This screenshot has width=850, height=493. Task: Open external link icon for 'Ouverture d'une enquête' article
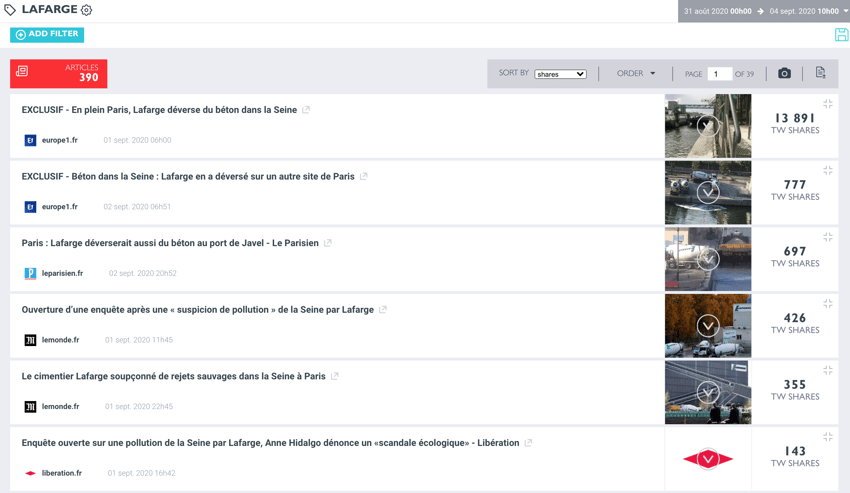[383, 310]
